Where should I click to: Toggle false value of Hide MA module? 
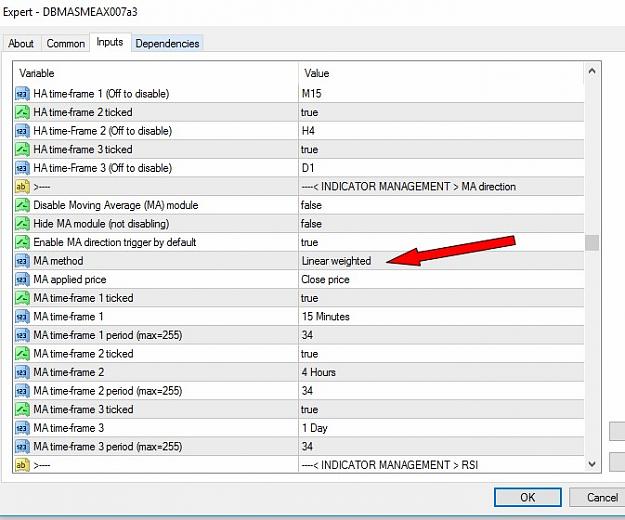(311, 224)
